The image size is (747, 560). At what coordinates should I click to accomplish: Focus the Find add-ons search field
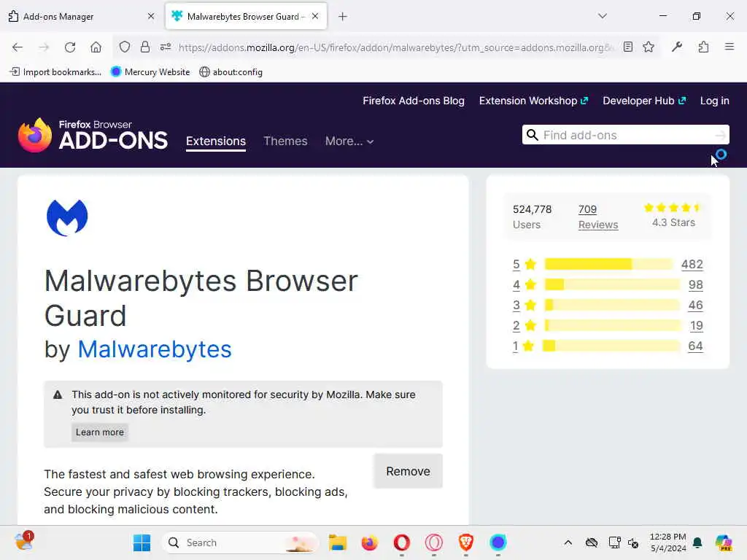click(x=625, y=135)
